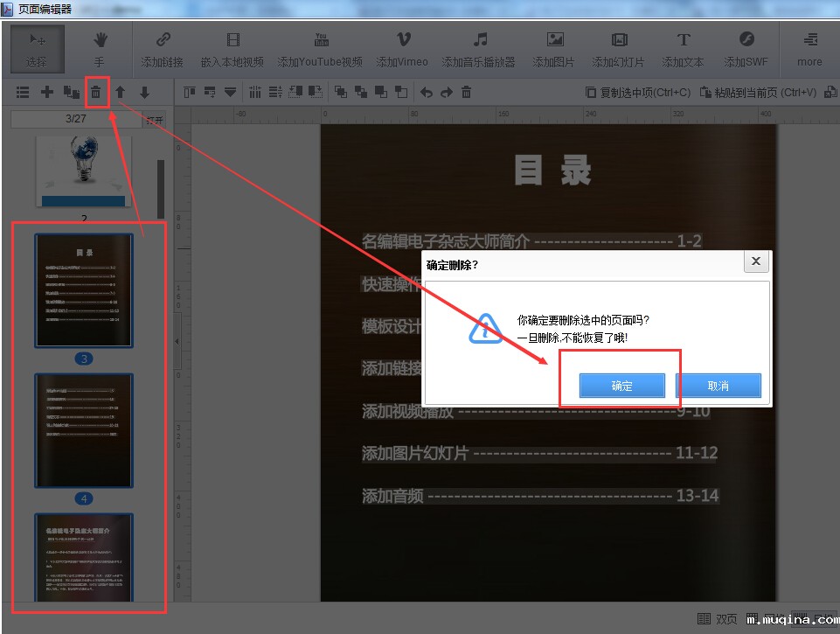Click the 添加链接 add link tool
Image resolution: width=840 pixels, height=634 pixels.
tap(163, 49)
